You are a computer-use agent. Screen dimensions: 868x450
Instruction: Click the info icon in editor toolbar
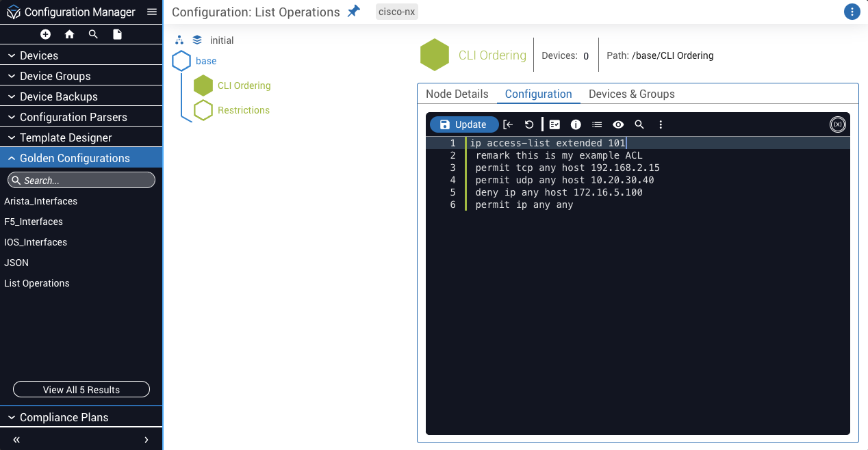[x=576, y=124]
